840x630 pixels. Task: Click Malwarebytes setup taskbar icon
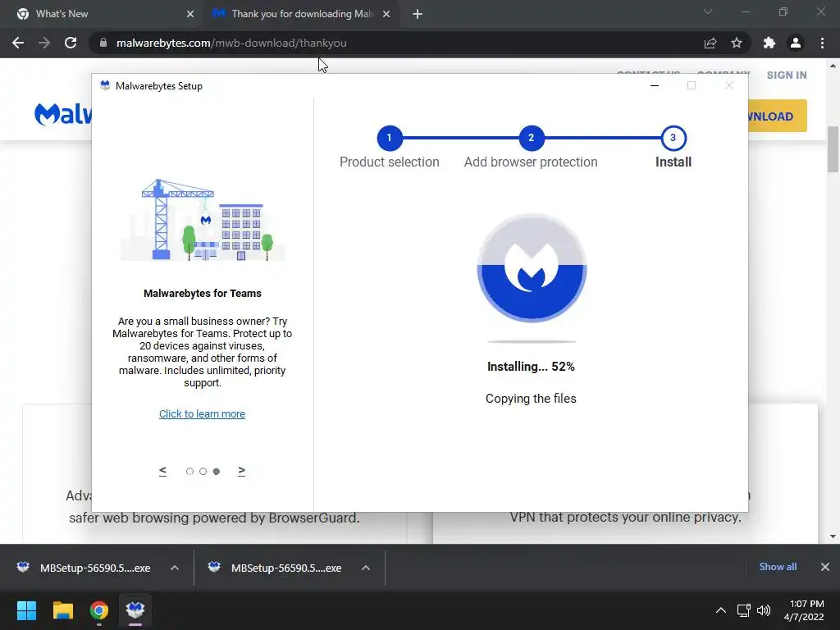coord(135,610)
